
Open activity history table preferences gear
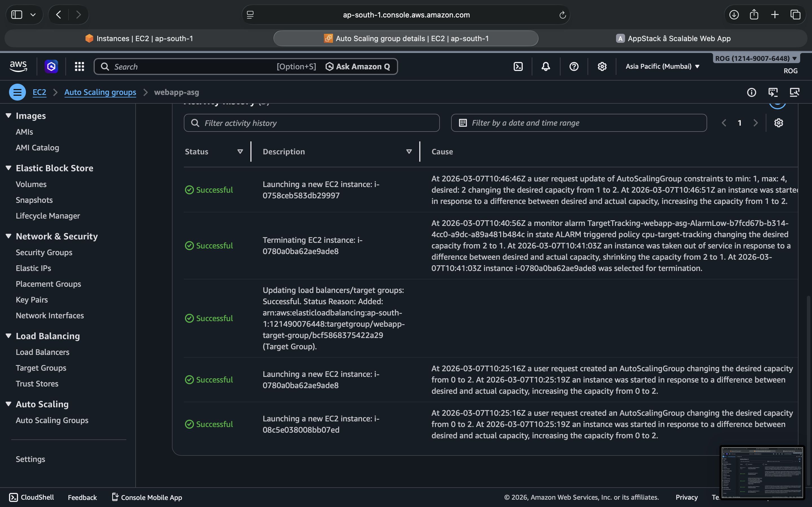coord(778,123)
